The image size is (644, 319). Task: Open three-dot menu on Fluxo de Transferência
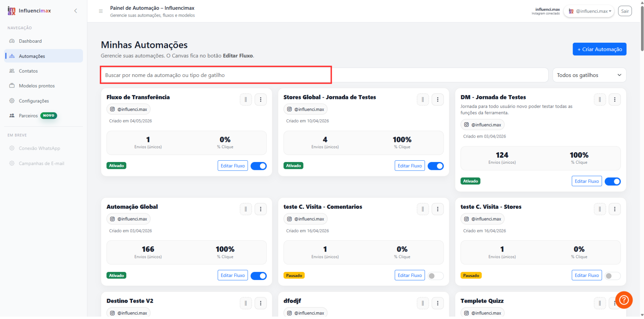pyautogui.click(x=261, y=100)
